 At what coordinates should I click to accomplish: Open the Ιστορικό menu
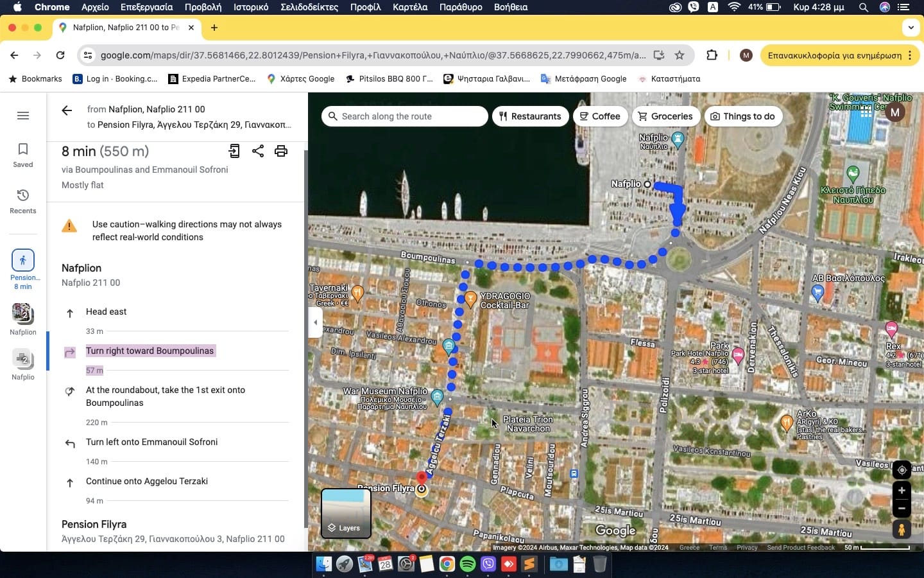point(251,7)
